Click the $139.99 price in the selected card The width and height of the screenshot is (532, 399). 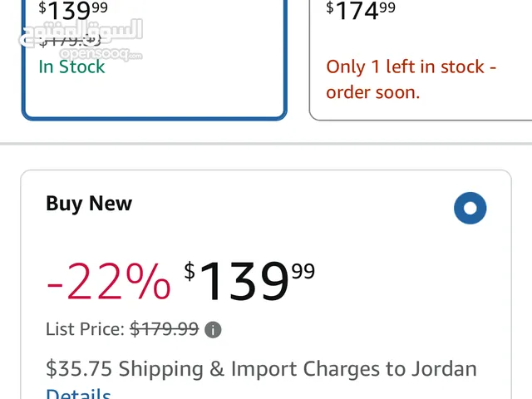click(73, 11)
